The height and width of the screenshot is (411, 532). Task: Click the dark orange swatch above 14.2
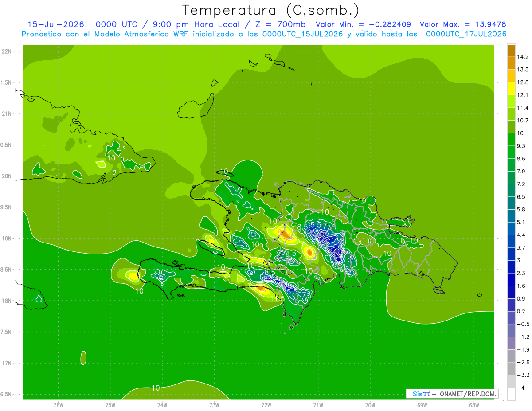tap(511, 51)
